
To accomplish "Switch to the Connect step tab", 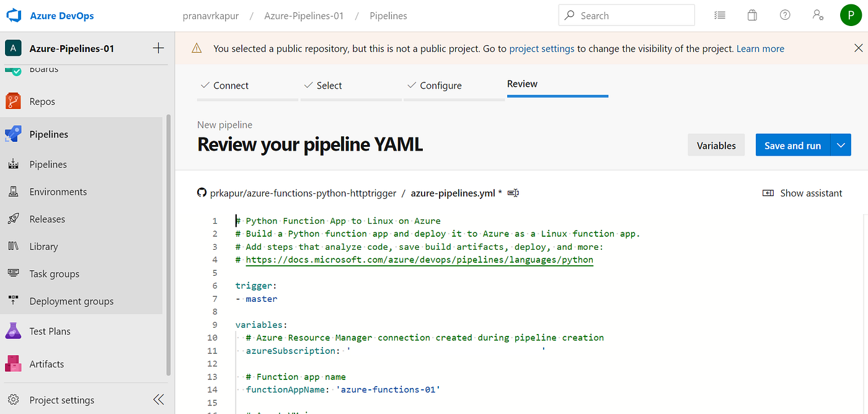I will pos(231,86).
